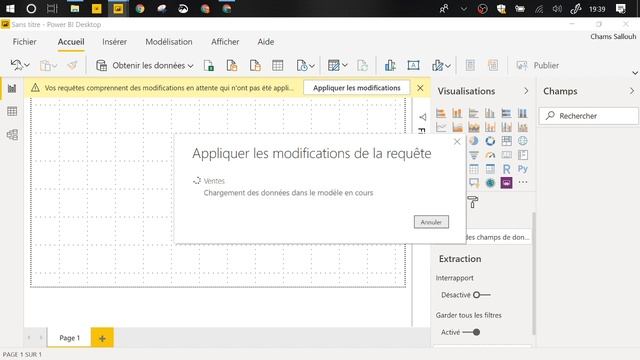Select the Page 1 tab
640x360 pixels.
pyautogui.click(x=69, y=338)
